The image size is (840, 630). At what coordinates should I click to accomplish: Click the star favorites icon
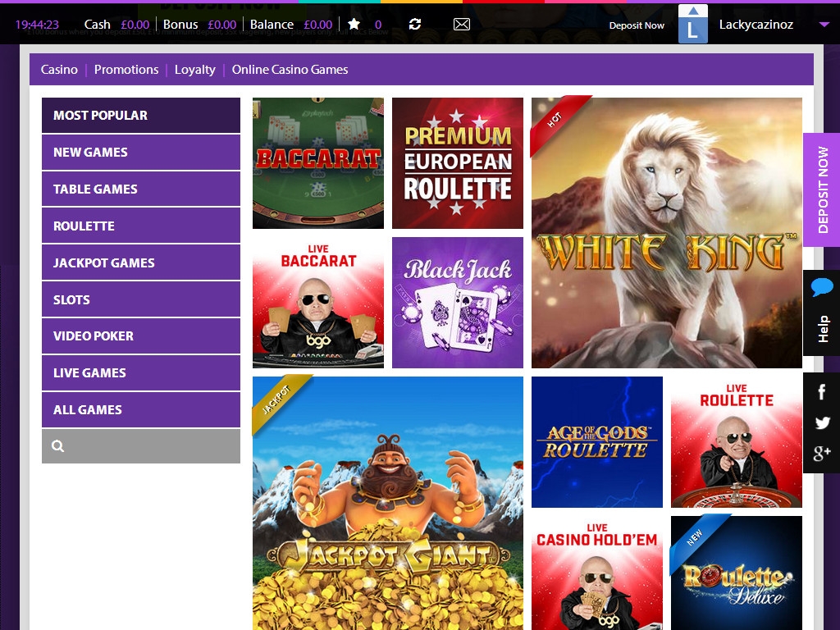coord(354,25)
